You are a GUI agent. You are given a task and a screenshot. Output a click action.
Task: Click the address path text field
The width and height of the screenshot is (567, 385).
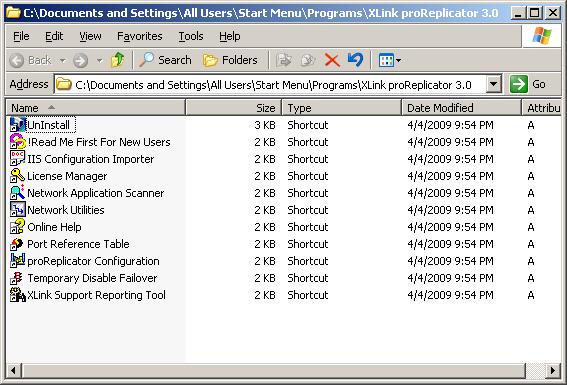273,85
